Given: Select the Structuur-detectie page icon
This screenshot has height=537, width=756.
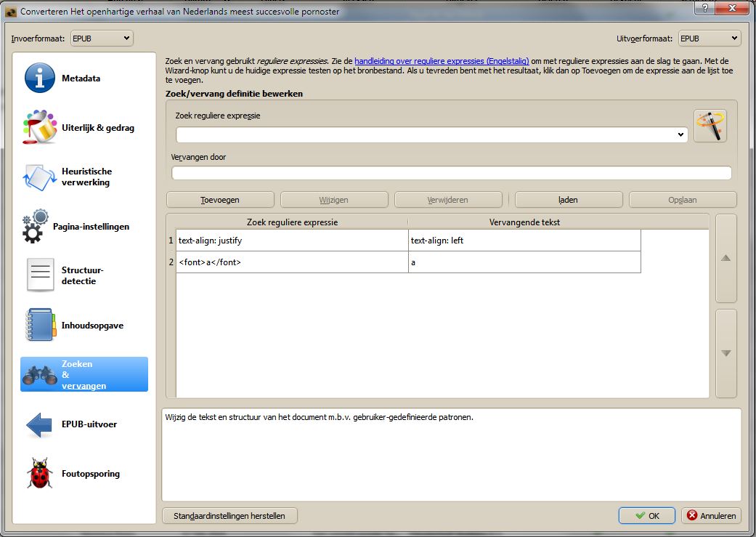Looking at the screenshot, I should click(40, 275).
